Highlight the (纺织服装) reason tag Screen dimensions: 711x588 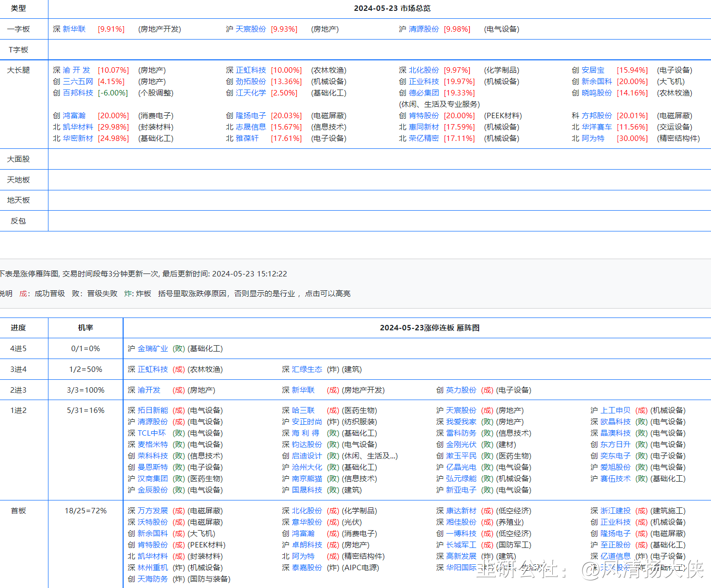click(359, 422)
